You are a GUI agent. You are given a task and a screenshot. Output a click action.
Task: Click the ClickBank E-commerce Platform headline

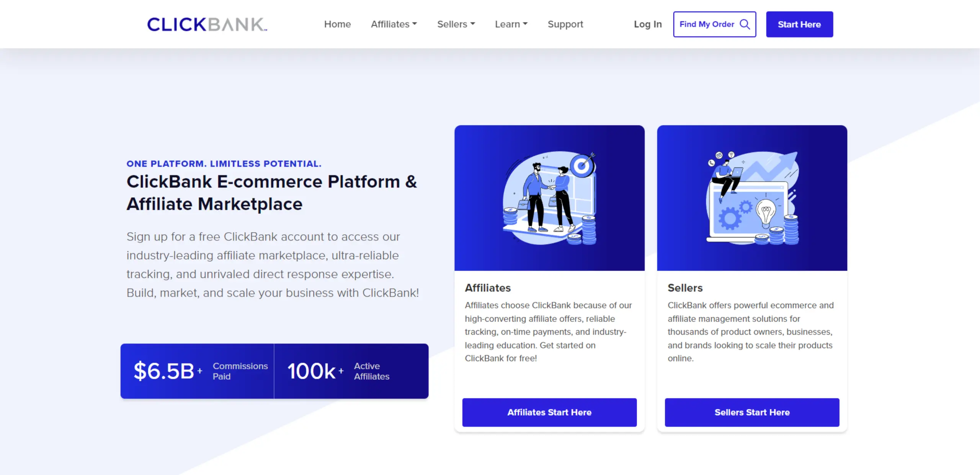click(272, 193)
